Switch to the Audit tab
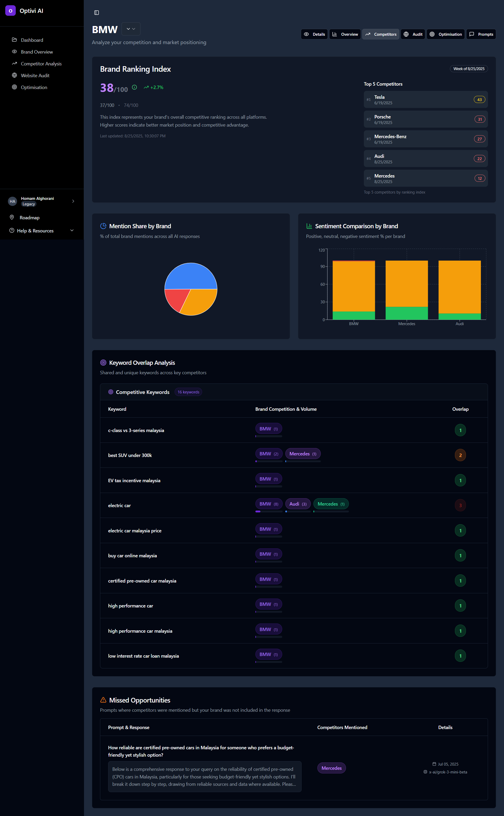Image resolution: width=504 pixels, height=816 pixels. pos(413,34)
